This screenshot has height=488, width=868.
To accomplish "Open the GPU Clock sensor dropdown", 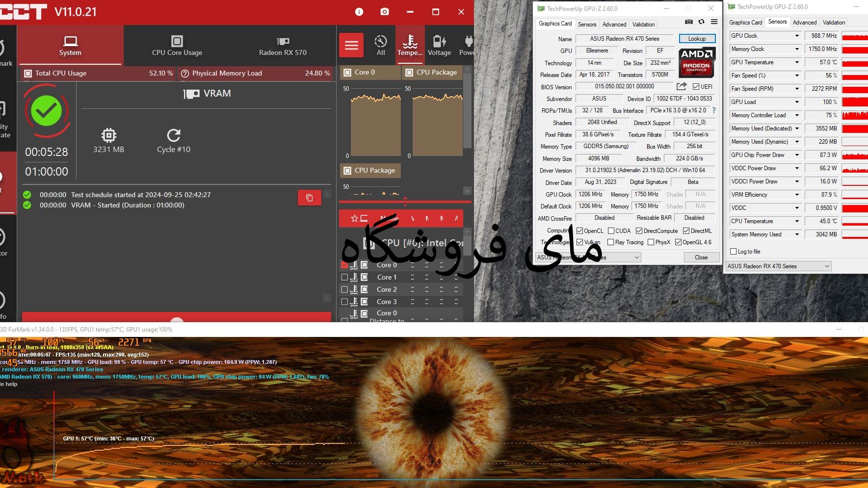I will [x=797, y=36].
